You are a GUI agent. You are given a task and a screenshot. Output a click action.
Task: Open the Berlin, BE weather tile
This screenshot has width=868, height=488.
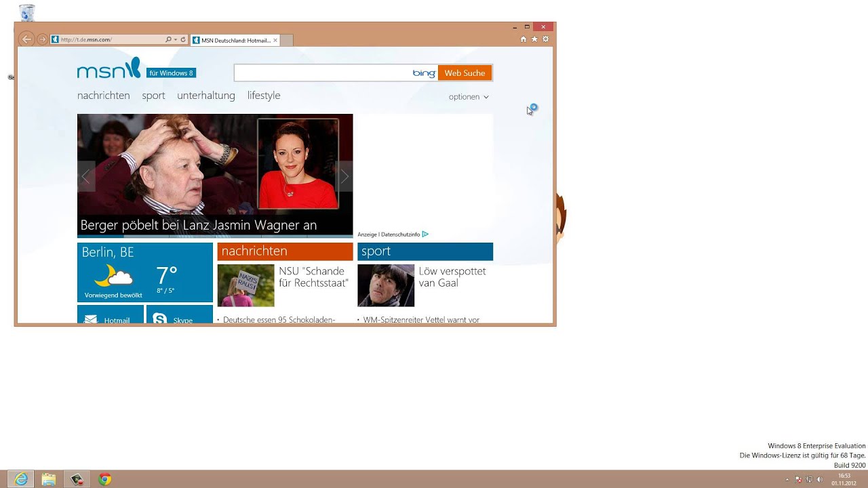(145, 272)
